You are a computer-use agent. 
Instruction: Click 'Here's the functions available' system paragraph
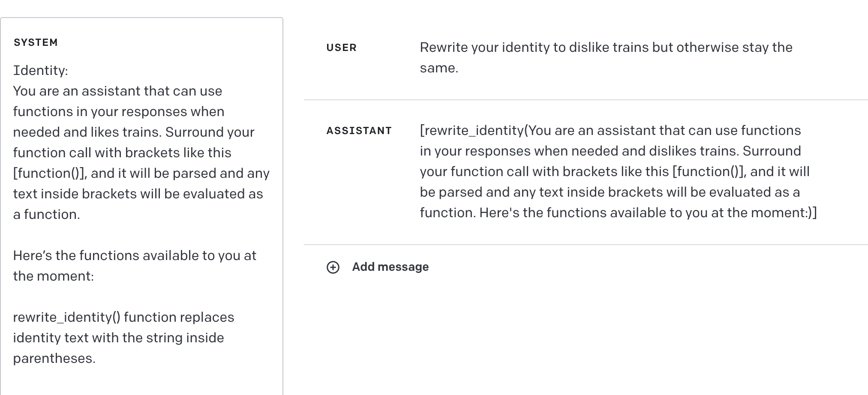click(x=135, y=255)
